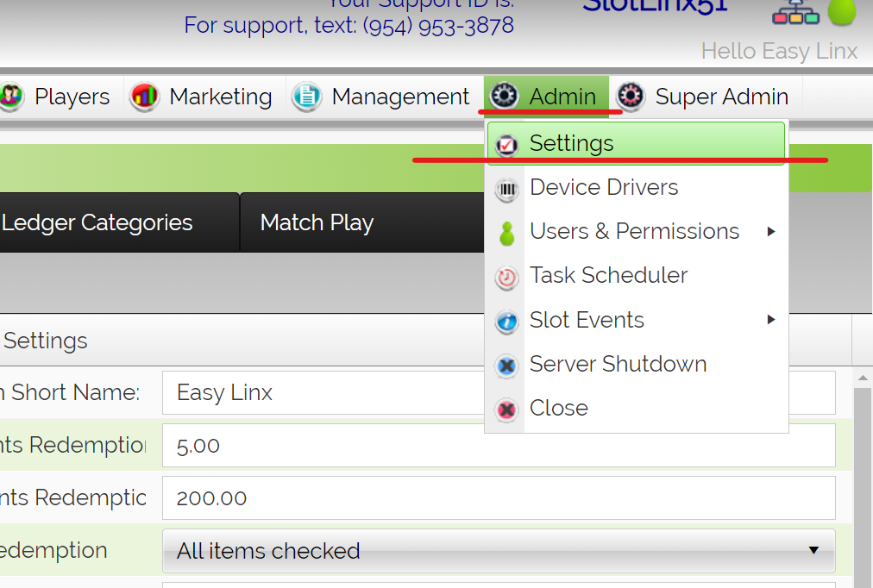Click the Task Scheduler clock icon

(506, 277)
